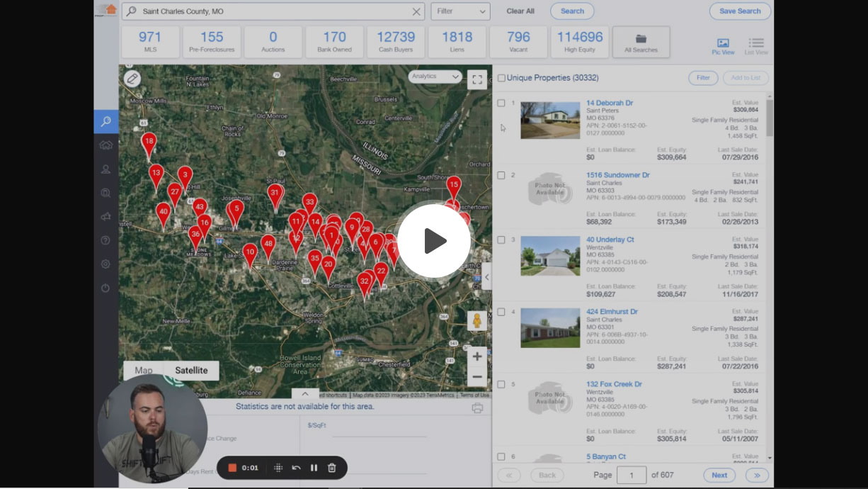This screenshot has height=489, width=868.
Task: Pause the screen recording
Action: (314, 468)
